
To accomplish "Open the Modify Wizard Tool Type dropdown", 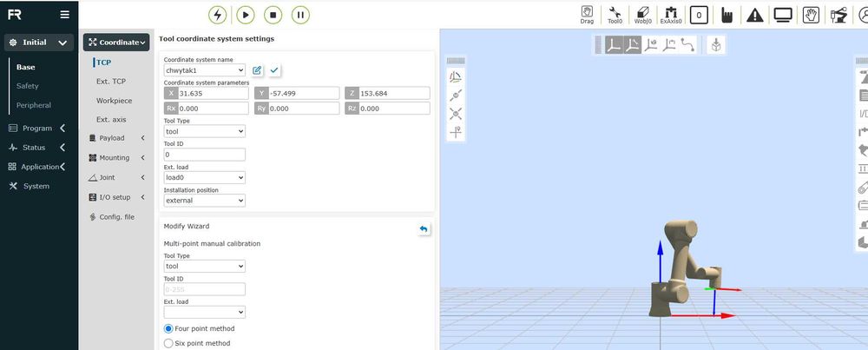I will tap(205, 267).
